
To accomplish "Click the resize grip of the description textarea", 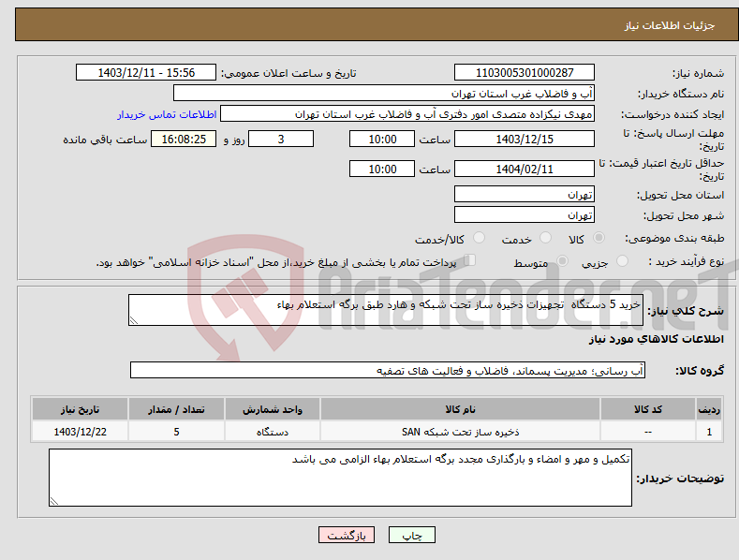I will [x=134, y=320].
